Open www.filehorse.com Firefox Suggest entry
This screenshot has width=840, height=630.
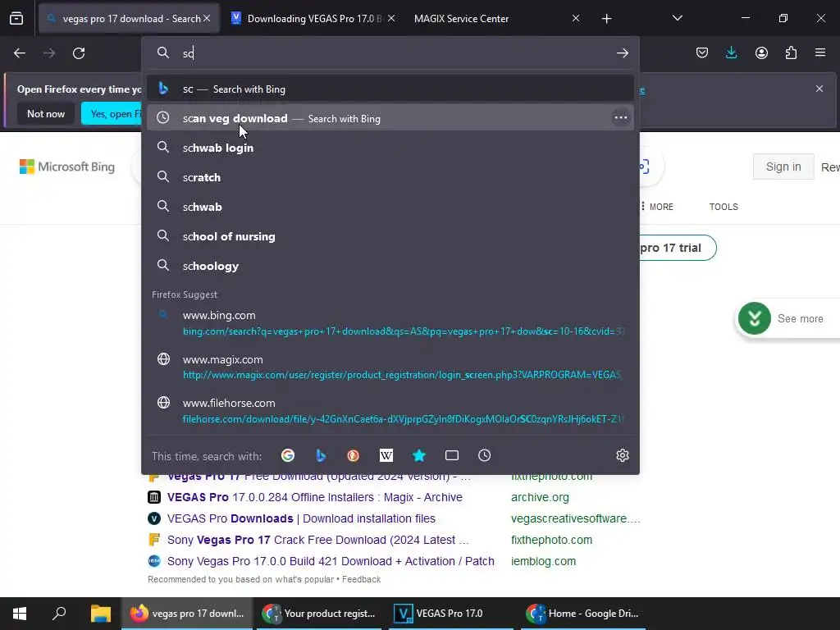[x=390, y=411]
